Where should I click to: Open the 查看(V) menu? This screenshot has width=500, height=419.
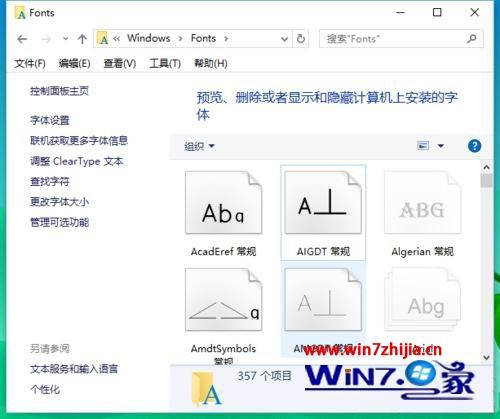pos(120,63)
